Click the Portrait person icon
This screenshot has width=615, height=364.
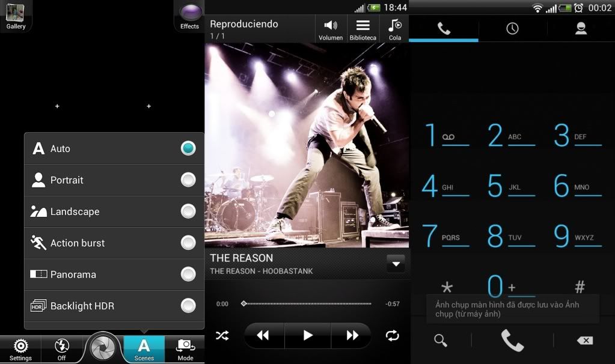38,180
